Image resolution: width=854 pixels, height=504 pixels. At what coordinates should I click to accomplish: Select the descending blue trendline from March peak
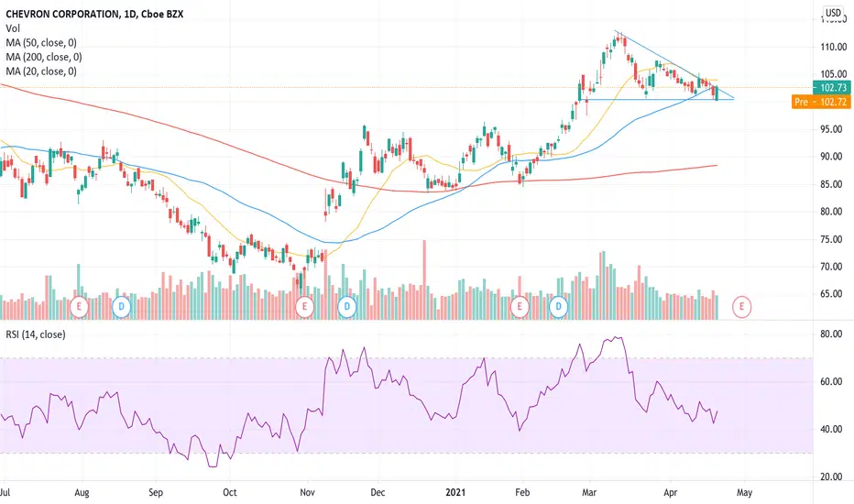[674, 64]
